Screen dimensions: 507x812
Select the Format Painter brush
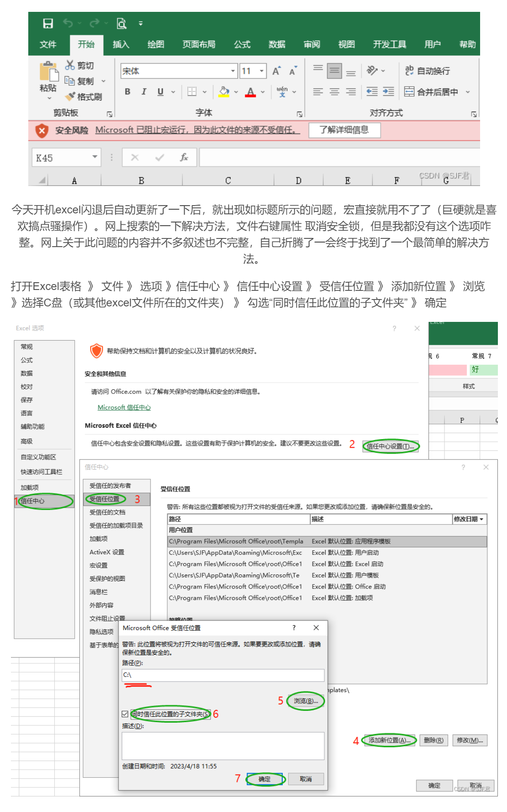[70, 96]
